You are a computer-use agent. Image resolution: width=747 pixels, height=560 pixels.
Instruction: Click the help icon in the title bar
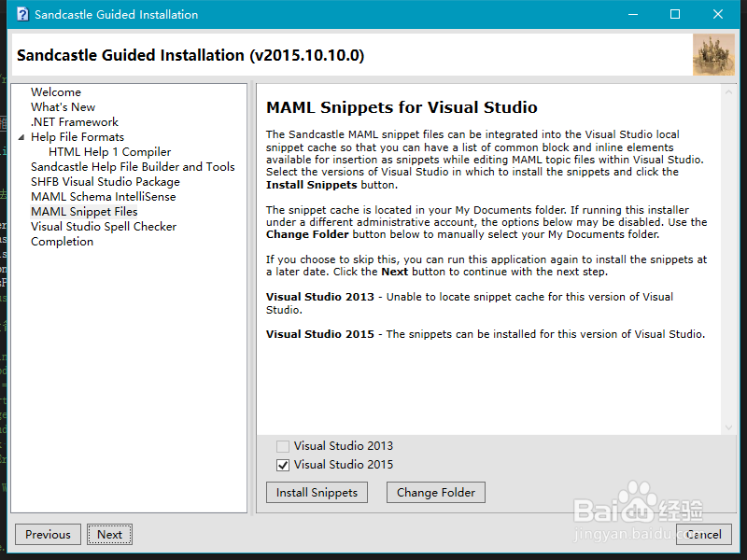point(21,14)
